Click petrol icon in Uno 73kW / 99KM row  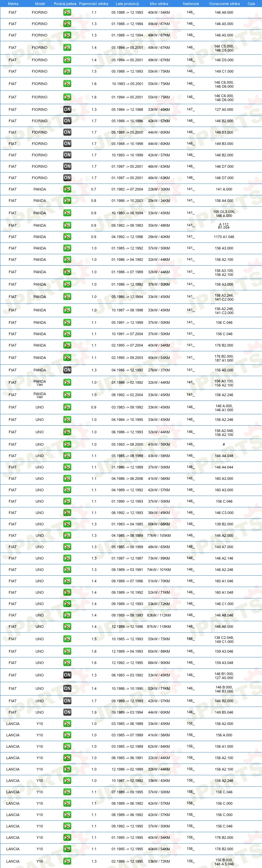67,558
